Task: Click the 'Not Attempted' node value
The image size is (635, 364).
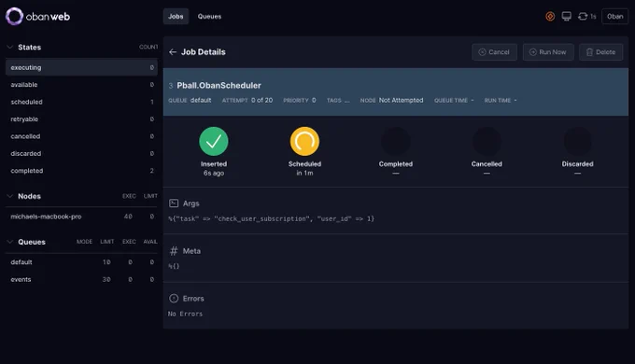Action: pos(401,100)
